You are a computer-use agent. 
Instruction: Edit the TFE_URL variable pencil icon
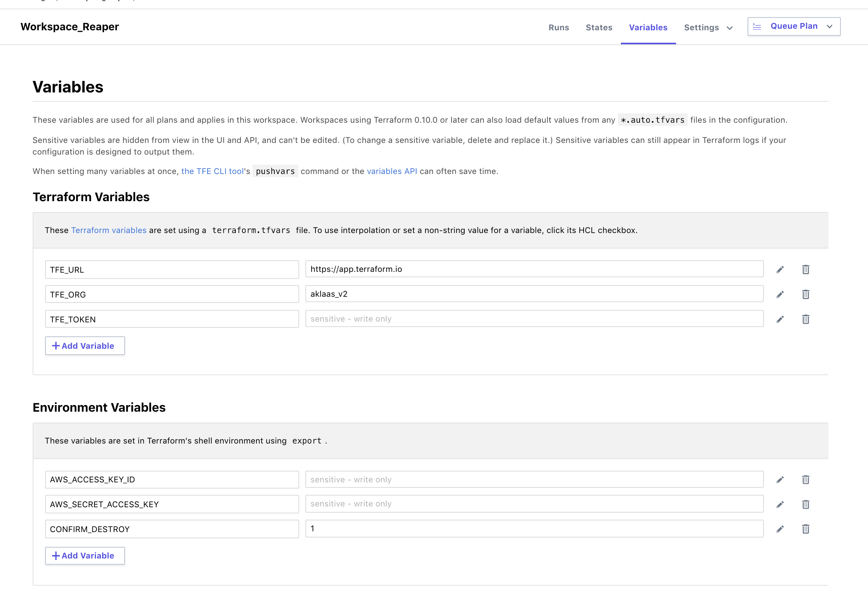(780, 270)
